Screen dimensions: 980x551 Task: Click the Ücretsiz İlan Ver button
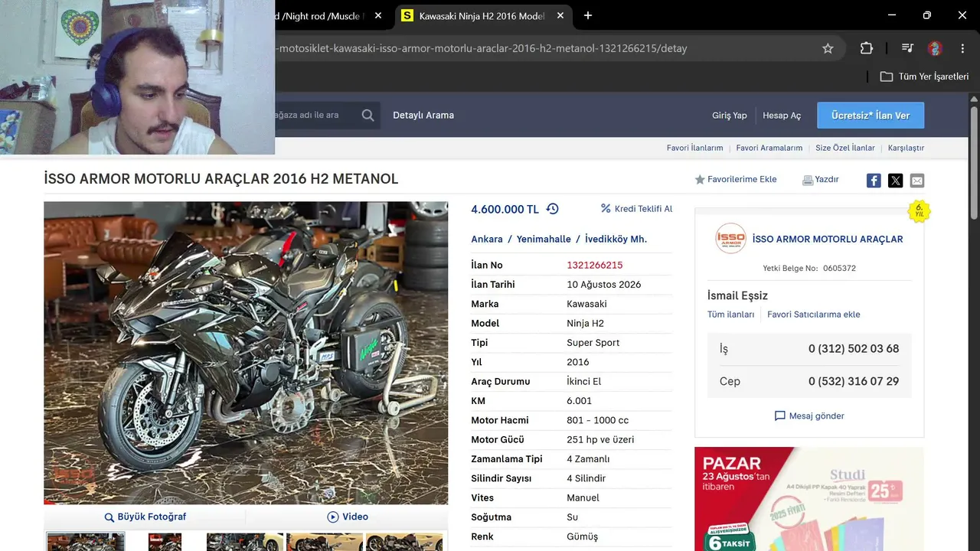[x=871, y=116]
